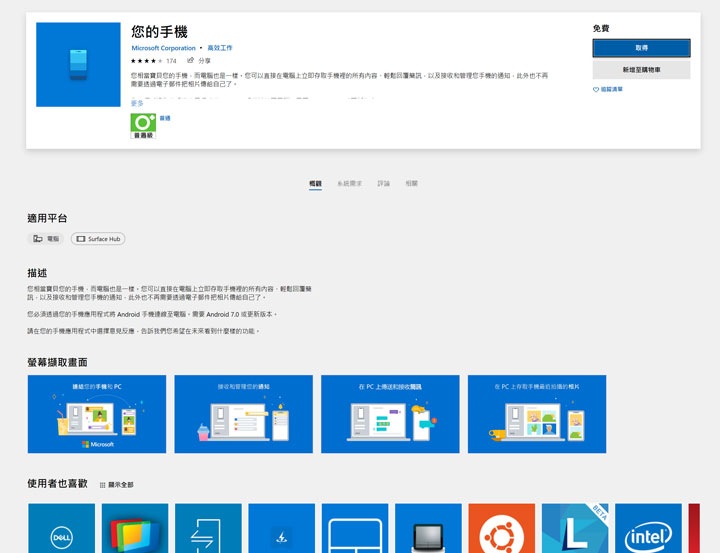Screen dimensions: 720x553
Task: Switch to the 系統需求 tab
Action: (349, 183)
